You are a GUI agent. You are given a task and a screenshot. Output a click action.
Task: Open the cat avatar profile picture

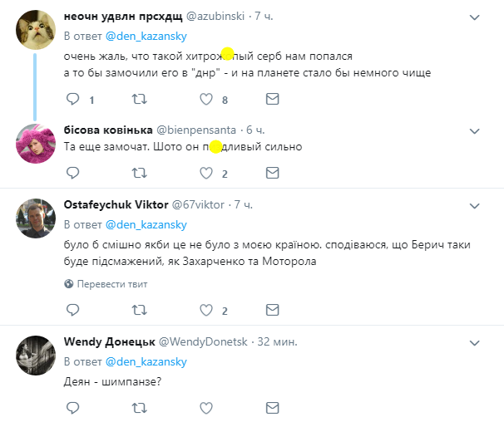tap(36, 30)
